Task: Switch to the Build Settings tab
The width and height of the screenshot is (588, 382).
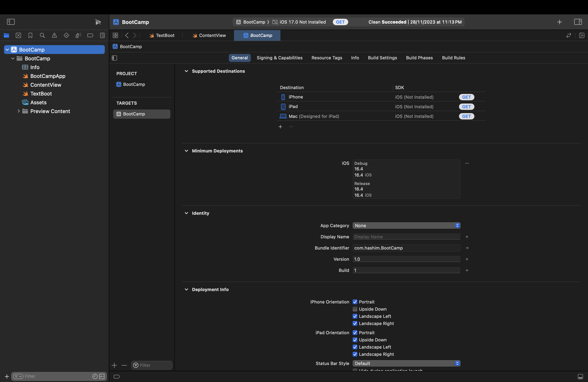Action: click(382, 58)
